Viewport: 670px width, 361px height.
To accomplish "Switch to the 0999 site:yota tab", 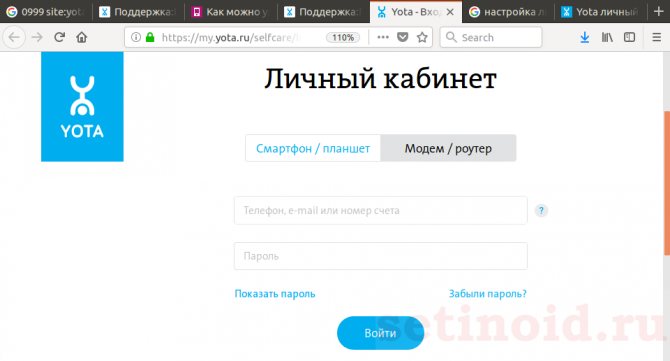I will coord(46,12).
